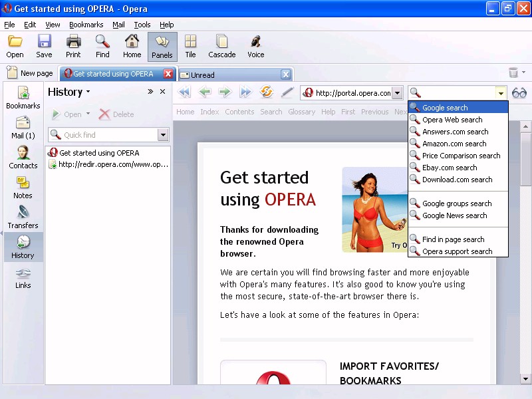Click the New page button
Image resolution: width=532 pixels, height=399 pixels.
pyautogui.click(x=29, y=74)
